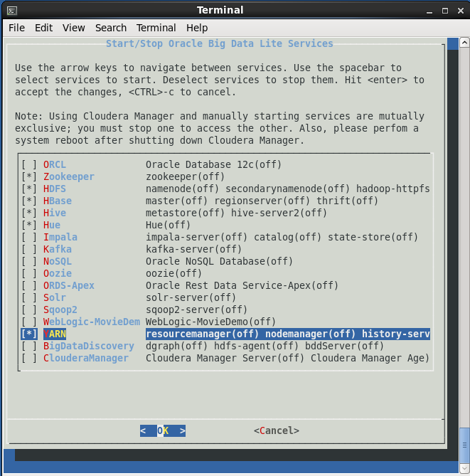Confirm changes with the OK button

(163, 430)
